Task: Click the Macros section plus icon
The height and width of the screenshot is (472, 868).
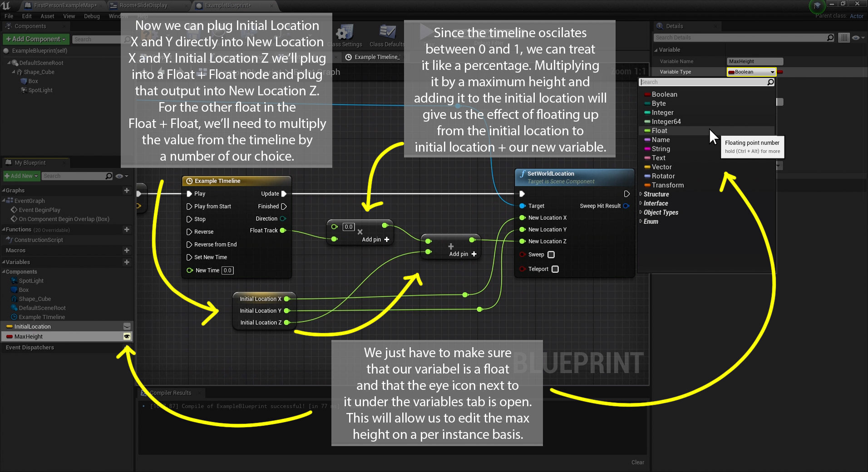Action: point(127,251)
